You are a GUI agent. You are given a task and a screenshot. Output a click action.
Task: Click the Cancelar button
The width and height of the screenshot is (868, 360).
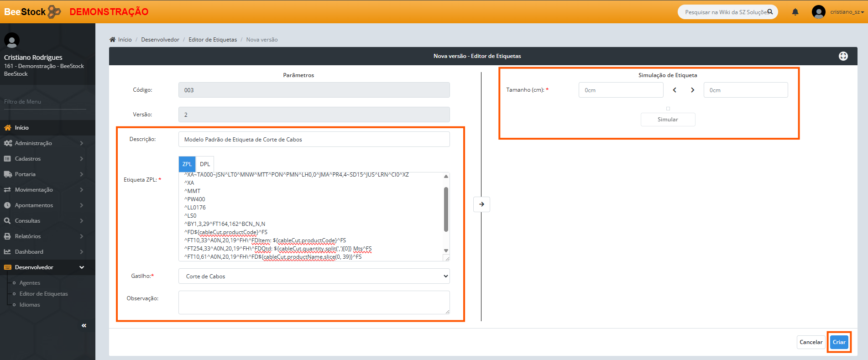(810, 342)
